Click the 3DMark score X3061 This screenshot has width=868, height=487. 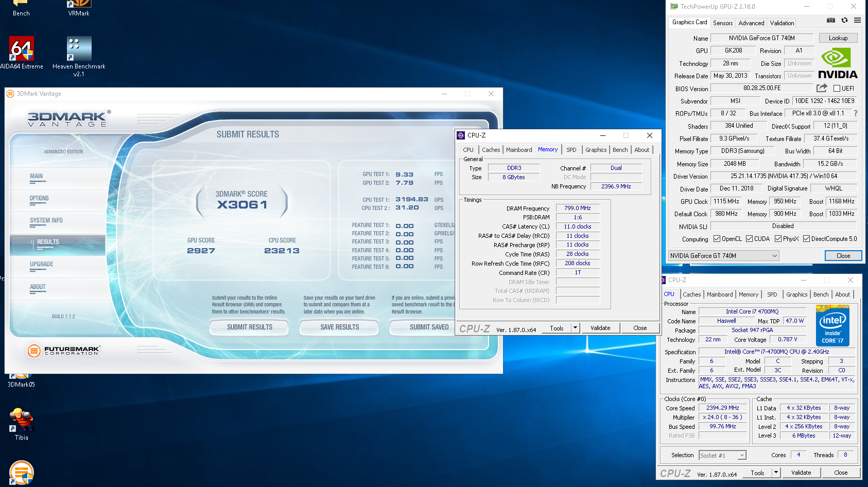click(242, 205)
